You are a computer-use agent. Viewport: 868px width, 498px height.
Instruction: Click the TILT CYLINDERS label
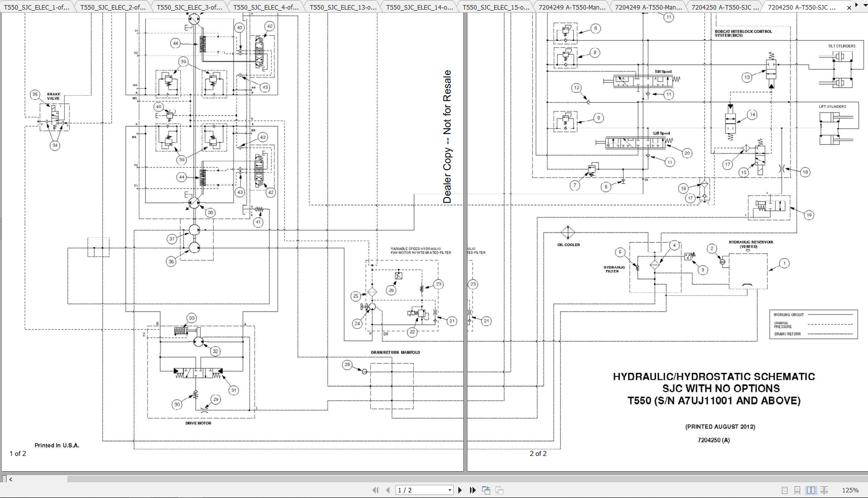point(842,46)
